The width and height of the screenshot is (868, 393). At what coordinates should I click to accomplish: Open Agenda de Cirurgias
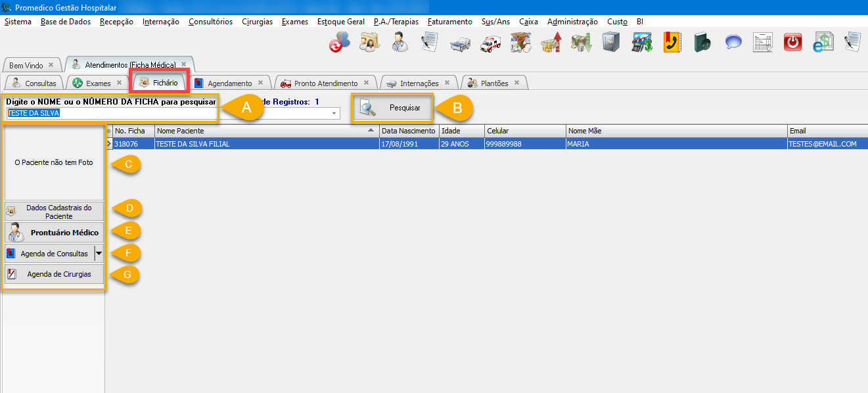55,274
